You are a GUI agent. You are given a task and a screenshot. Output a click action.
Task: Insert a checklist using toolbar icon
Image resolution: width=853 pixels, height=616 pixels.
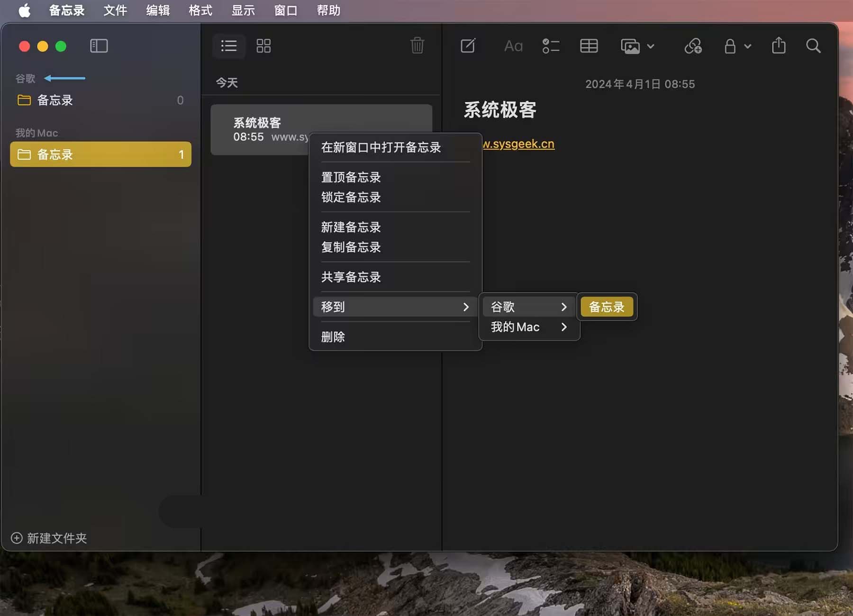pos(551,46)
